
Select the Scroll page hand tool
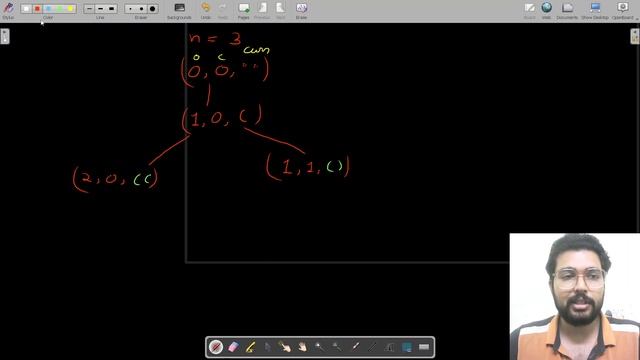coord(302,347)
